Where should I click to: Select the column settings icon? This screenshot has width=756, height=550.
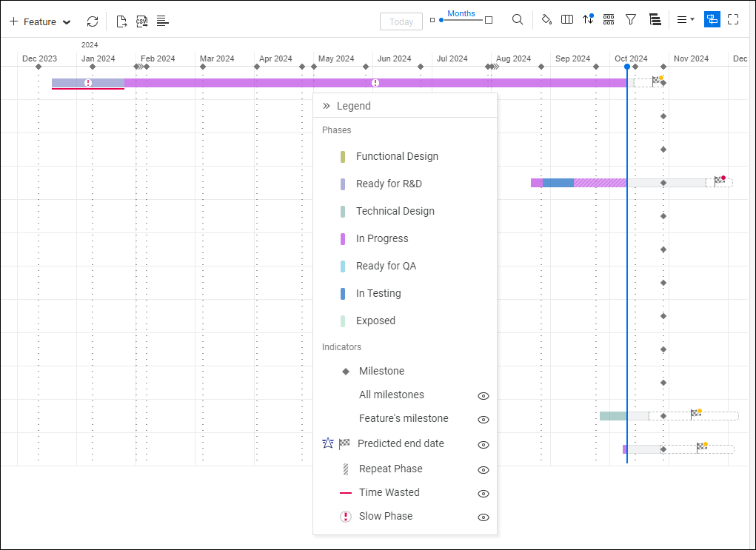(x=566, y=20)
